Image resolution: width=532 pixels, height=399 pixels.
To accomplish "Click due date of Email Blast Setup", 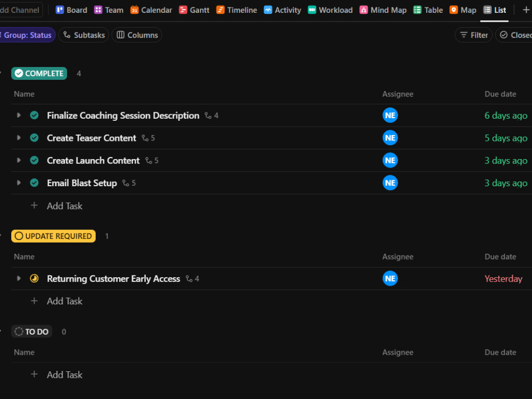I will click(506, 183).
